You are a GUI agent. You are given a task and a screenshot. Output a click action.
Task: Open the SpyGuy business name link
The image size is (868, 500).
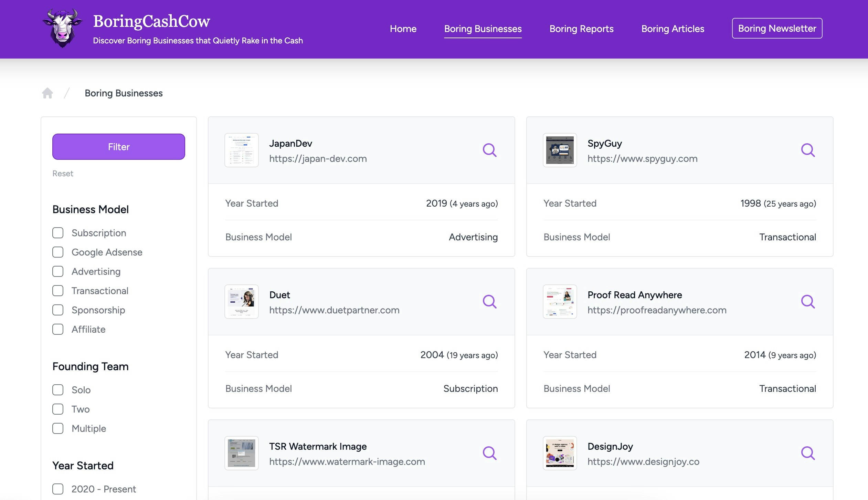[x=604, y=143]
